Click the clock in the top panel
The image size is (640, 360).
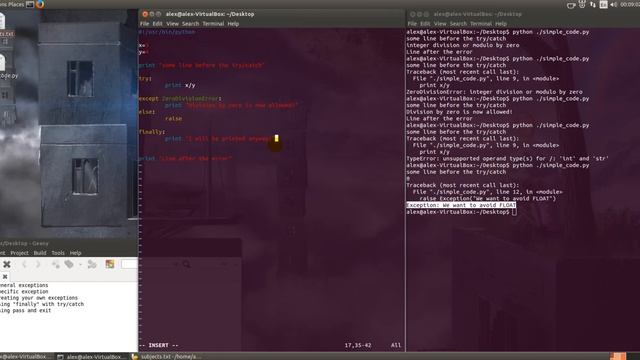coord(630,4)
